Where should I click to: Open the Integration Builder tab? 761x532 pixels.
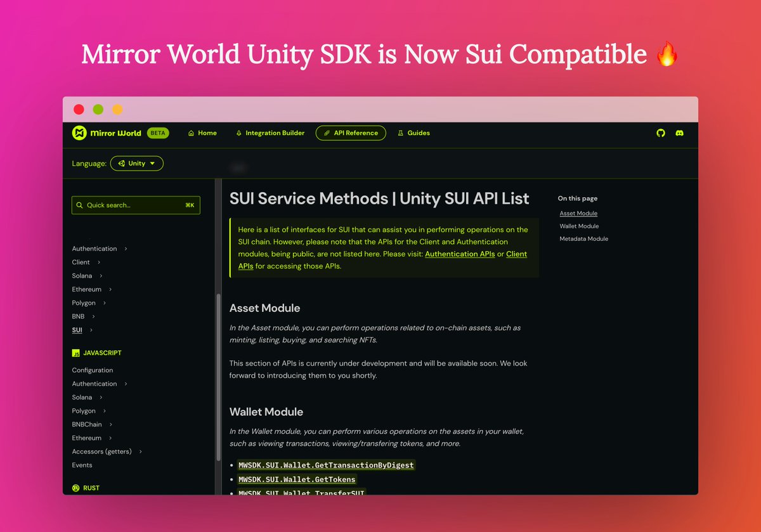(270, 133)
